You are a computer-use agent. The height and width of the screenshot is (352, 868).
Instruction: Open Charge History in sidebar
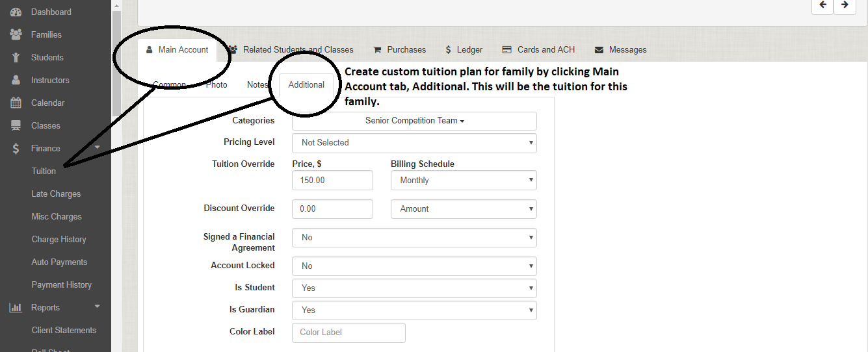[59, 239]
